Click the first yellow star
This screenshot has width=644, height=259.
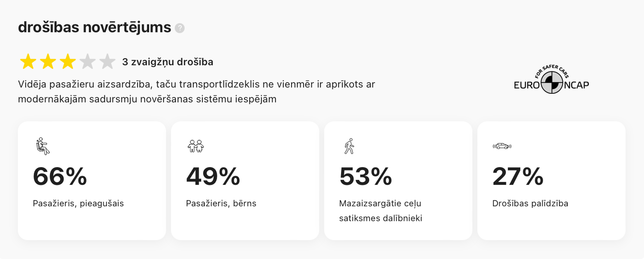point(28,61)
